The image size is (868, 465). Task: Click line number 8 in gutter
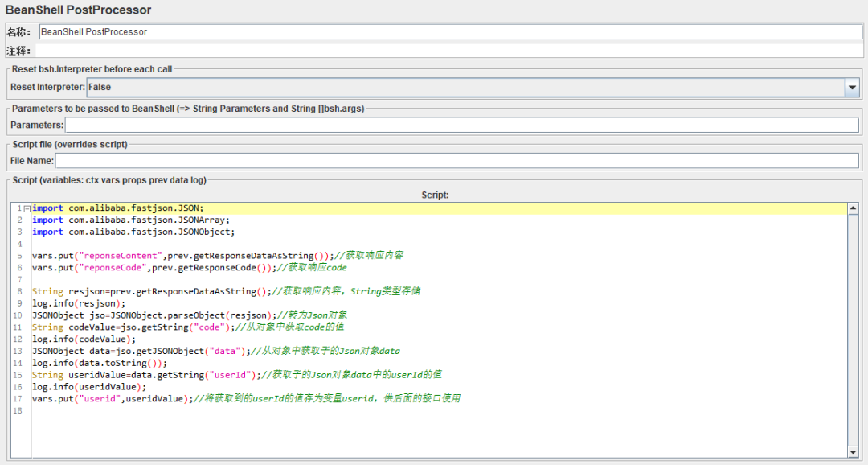18,291
